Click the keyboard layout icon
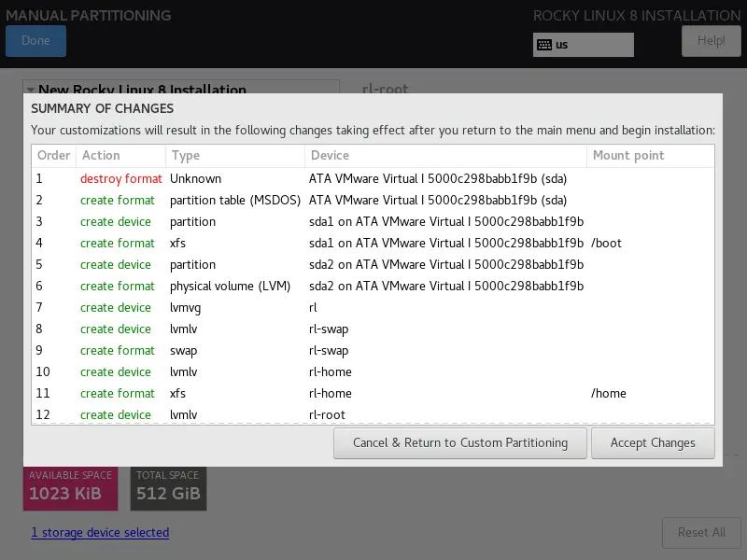 (544, 45)
